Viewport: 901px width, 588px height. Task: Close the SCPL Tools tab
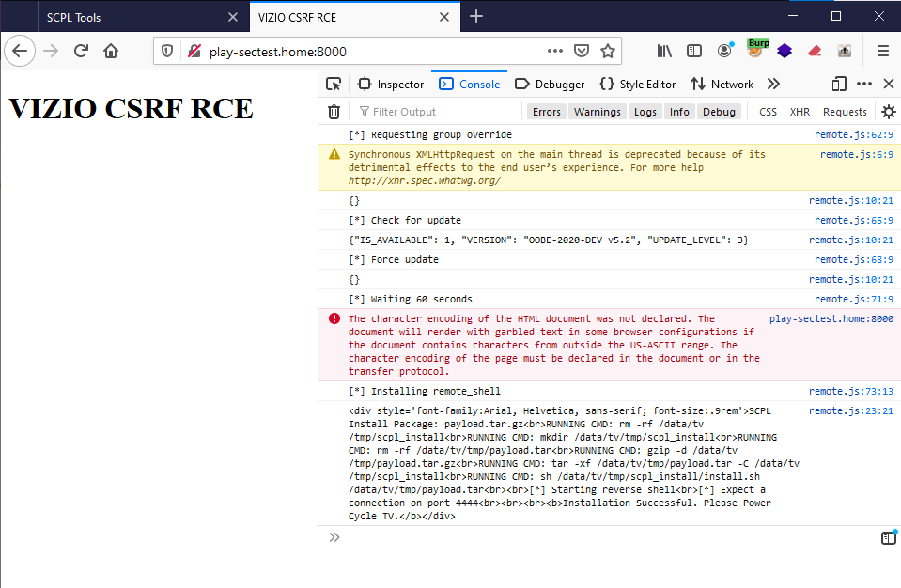[233, 17]
